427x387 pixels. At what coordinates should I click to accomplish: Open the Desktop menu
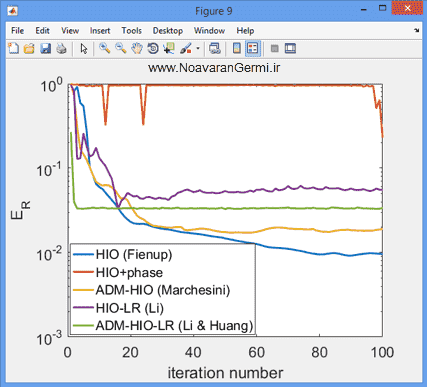(168, 31)
